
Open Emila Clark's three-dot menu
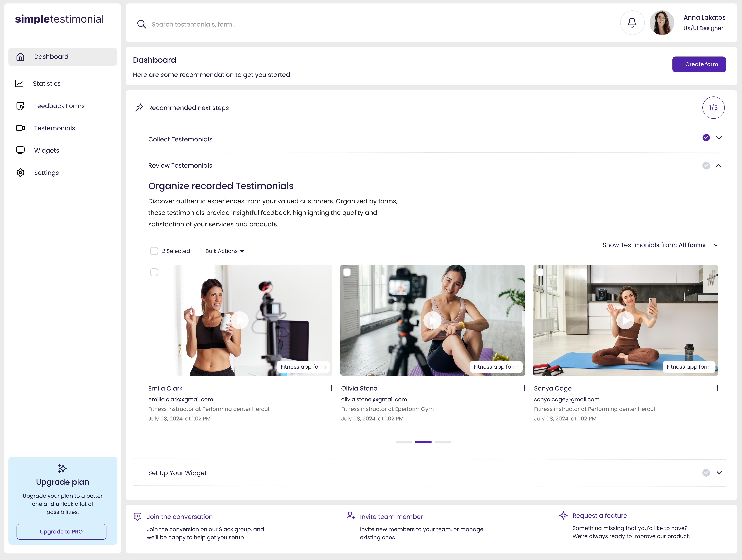coord(331,388)
